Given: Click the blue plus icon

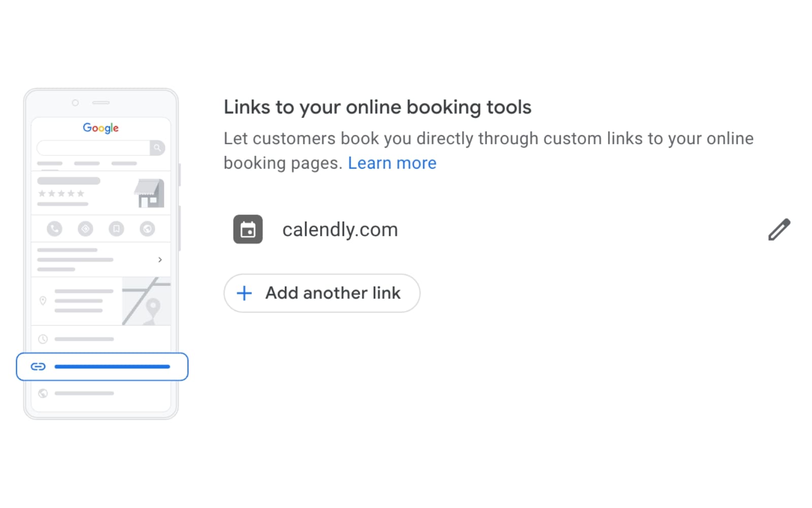Looking at the screenshot, I should [244, 293].
